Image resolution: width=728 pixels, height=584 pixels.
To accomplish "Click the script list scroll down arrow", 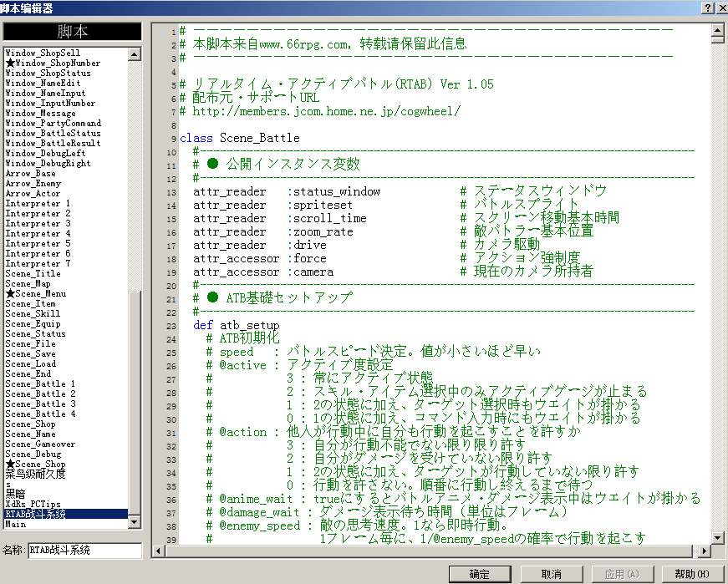I will coord(135,522).
